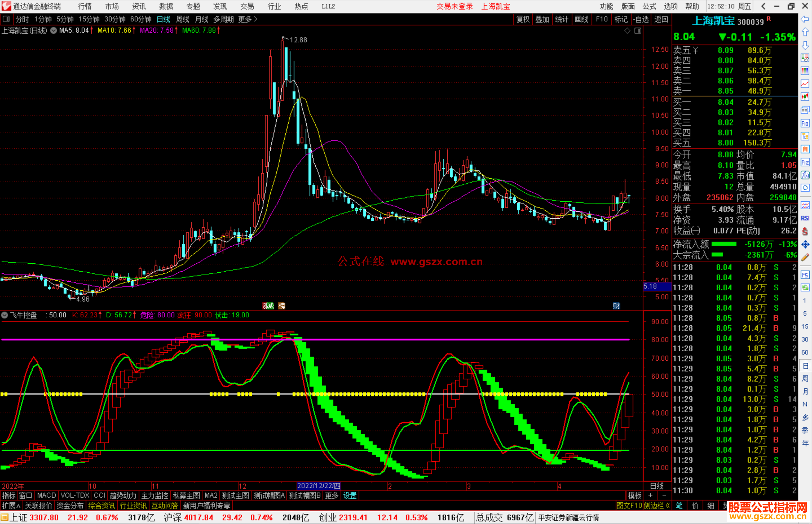Screen dimensions: 812x524
Task: Click the diamond icon at chart top right
Action: [627, 31]
